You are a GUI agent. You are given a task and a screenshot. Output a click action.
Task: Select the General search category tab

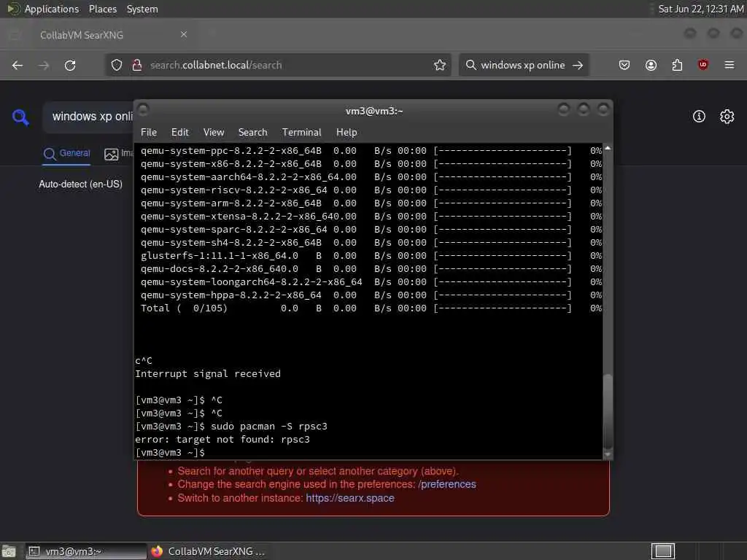point(66,153)
